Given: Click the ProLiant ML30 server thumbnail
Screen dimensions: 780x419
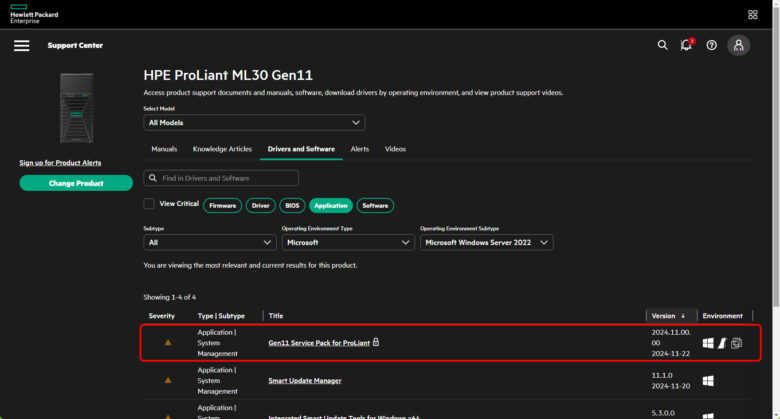Looking at the screenshot, I should pos(76,108).
